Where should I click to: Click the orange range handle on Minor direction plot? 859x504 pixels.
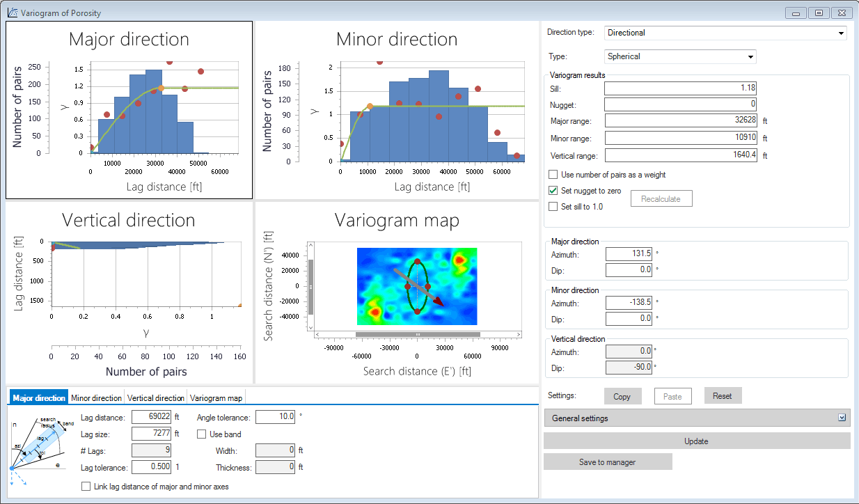click(370, 107)
